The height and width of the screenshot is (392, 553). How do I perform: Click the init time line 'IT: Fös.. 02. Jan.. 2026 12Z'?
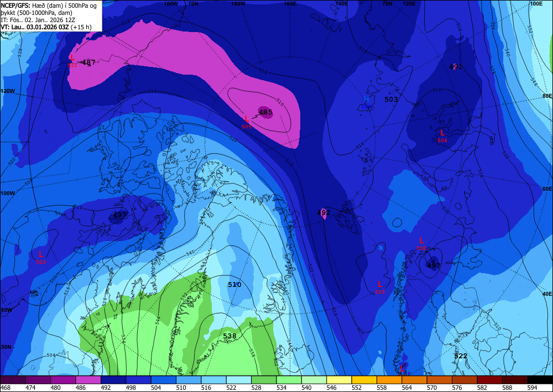pos(36,20)
